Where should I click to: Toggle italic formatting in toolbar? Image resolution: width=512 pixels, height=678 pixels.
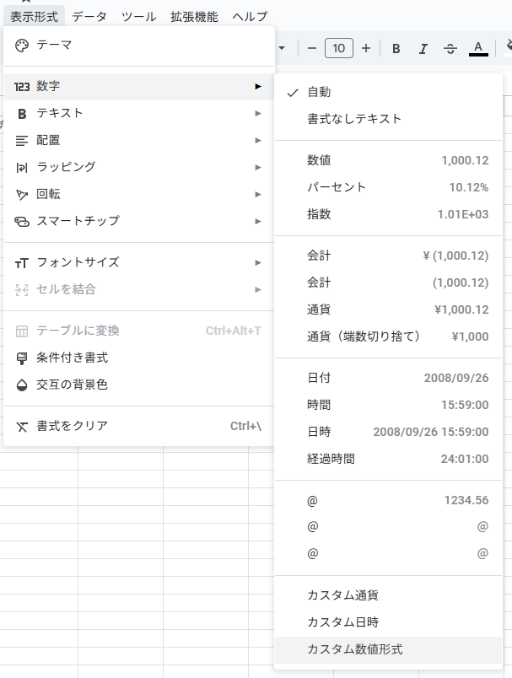point(423,48)
